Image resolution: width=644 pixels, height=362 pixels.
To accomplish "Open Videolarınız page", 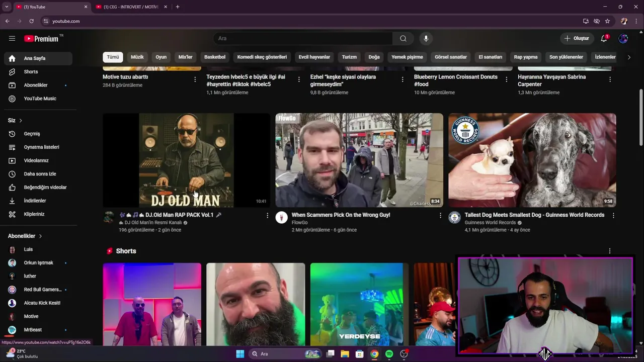I will [x=38, y=160].
